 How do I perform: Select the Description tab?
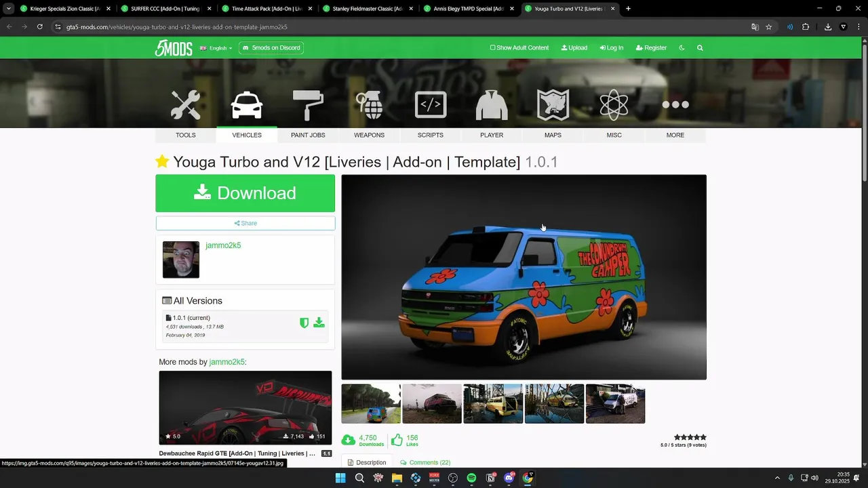(x=367, y=462)
